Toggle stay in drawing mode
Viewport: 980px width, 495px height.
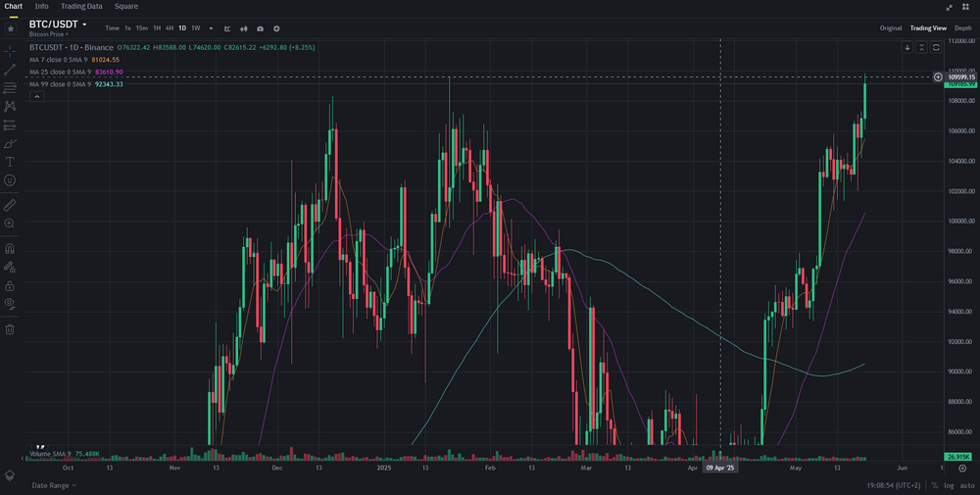pos(10,267)
